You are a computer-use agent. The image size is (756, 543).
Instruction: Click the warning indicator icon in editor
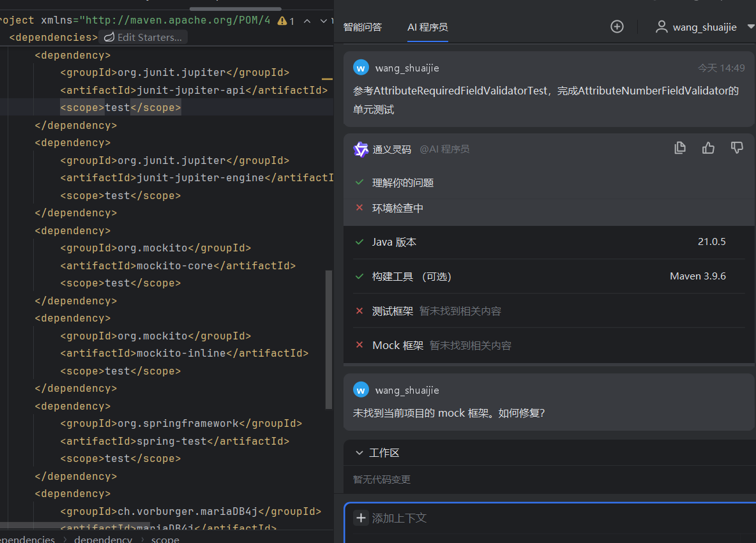tap(282, 20)
